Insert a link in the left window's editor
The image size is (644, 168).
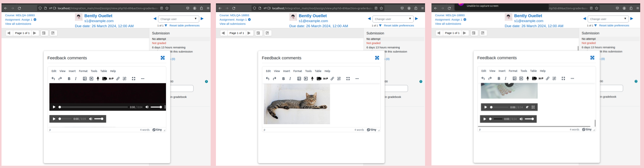[x=118, y=79]
